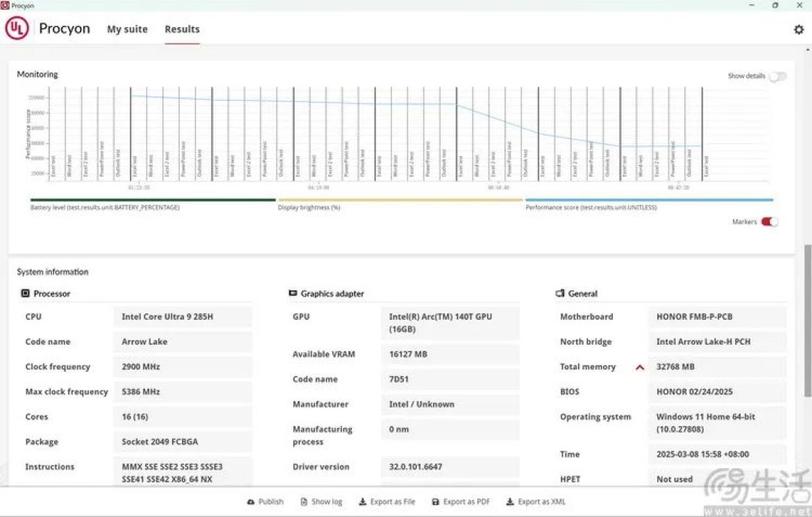Image resolution: width=812 pixels, height=517 pixels.
Task: Select the Results tab
Action: [182, 29]
